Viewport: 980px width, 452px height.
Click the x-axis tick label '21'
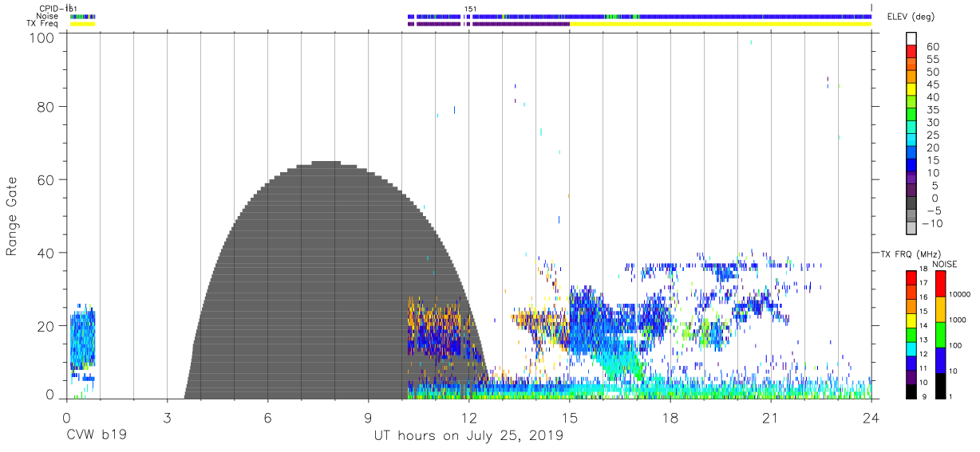coord(771,419)
